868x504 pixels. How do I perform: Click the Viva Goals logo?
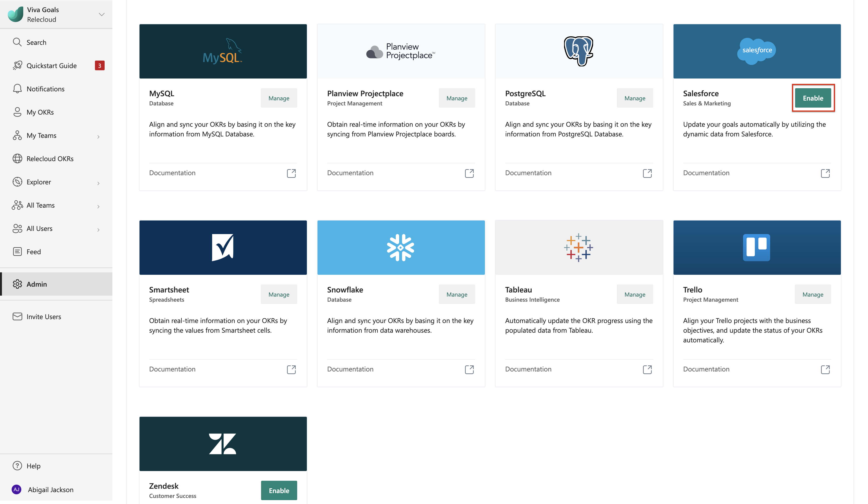15,15
